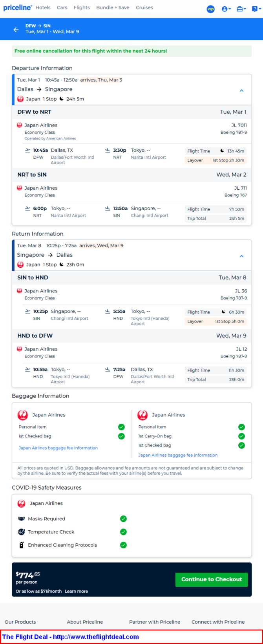Click Japan Airlines logo for flight JL 7011
The width and height of the screenshot is (263, 644).
[x=20, y=125]
